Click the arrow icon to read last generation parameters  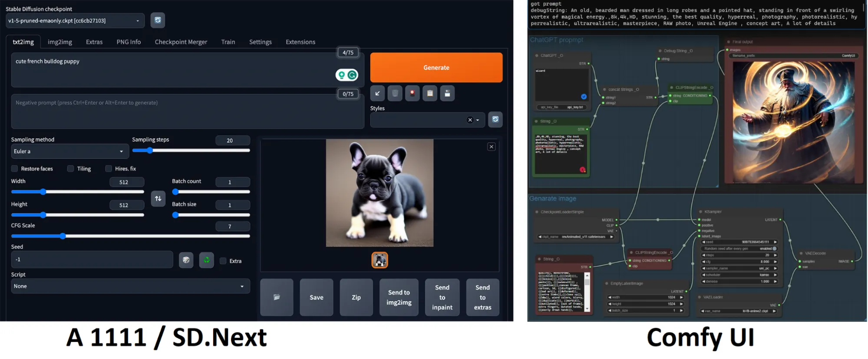pyautogui.click(x=377, y=93)
